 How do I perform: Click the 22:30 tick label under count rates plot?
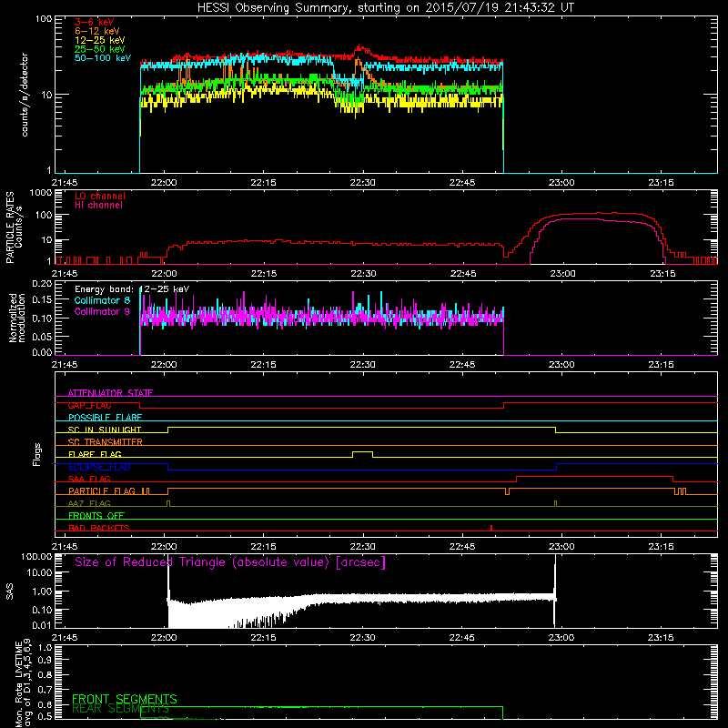pos(362,183)
